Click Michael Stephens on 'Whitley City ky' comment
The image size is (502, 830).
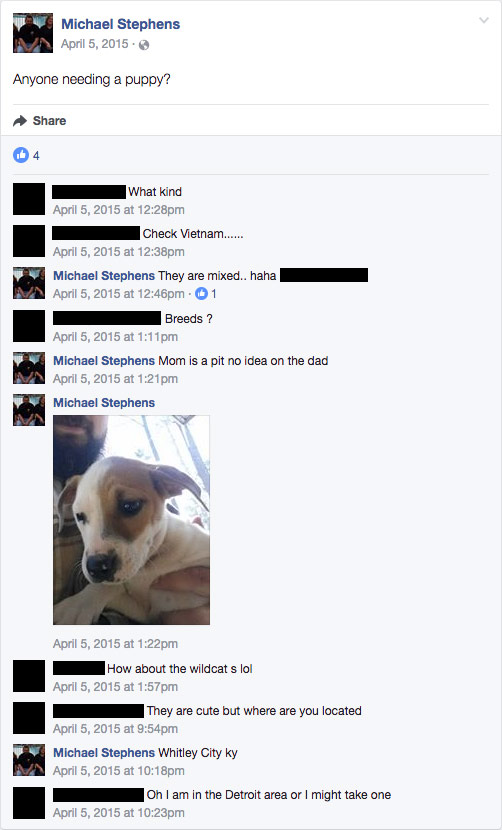point(104,753)
